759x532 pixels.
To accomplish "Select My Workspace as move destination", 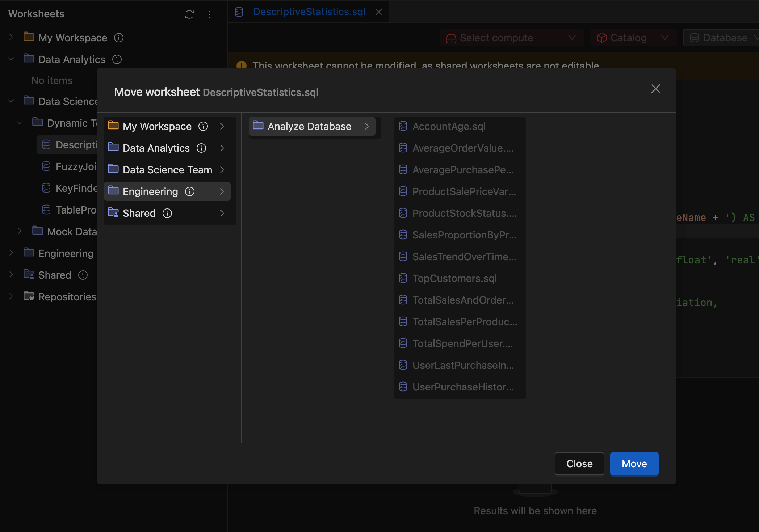I will pos(167,126).
